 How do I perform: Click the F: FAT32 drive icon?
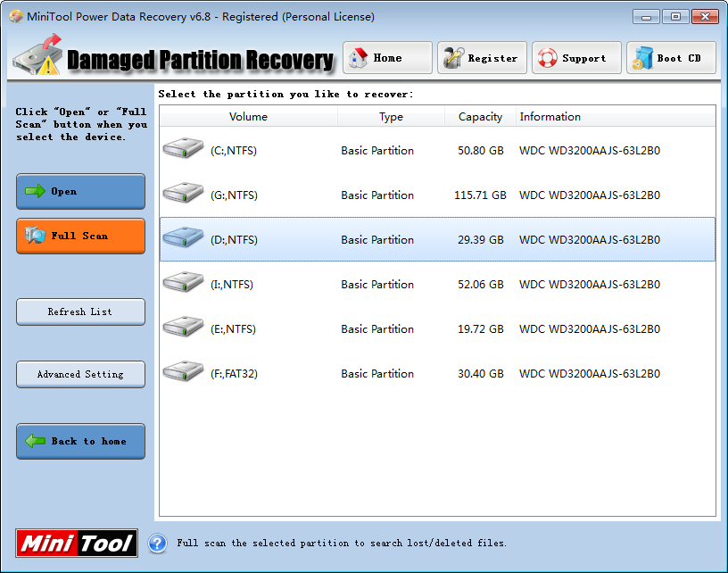(183, 371)
